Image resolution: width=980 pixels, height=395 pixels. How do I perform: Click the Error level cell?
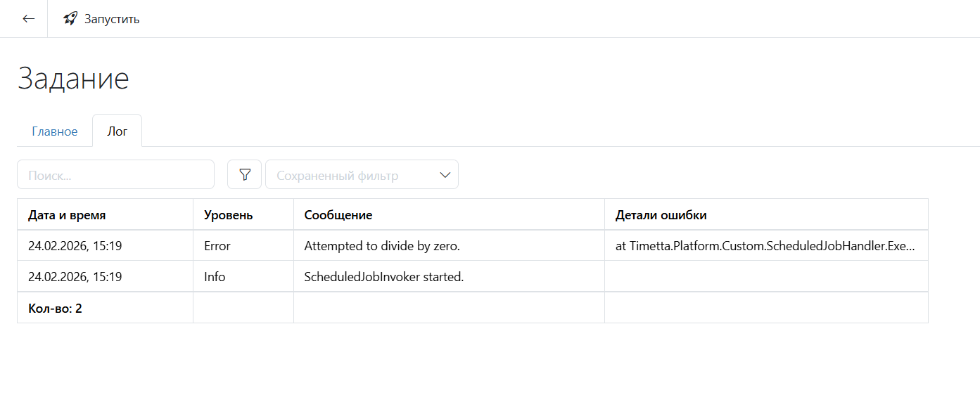coord(217,246)
